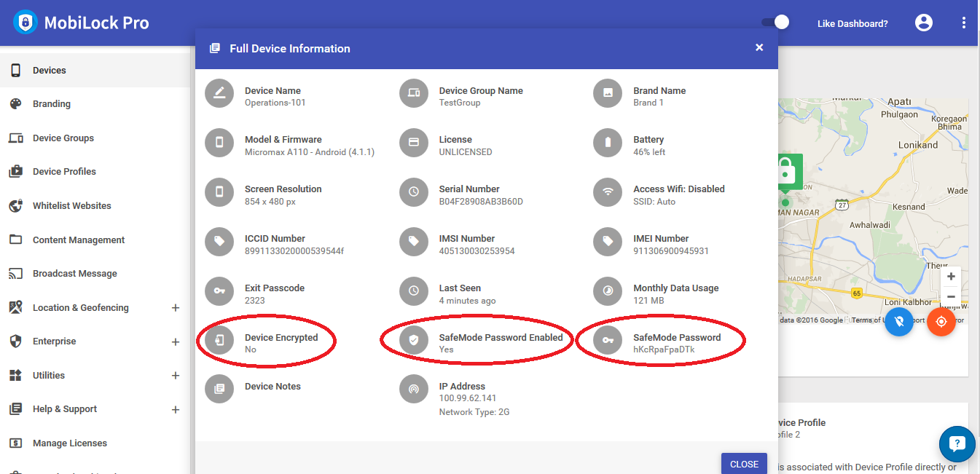This screenshot has width=980, height=474.
Task: Click the Location & Geofencing map icon
Action: pyautogui.click(x=15, y=308)
